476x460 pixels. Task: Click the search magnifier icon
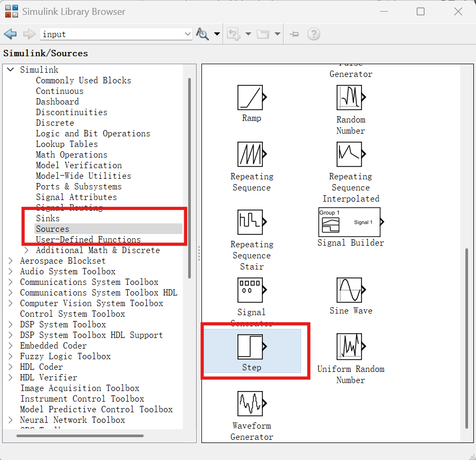click(x=203, y=33)
